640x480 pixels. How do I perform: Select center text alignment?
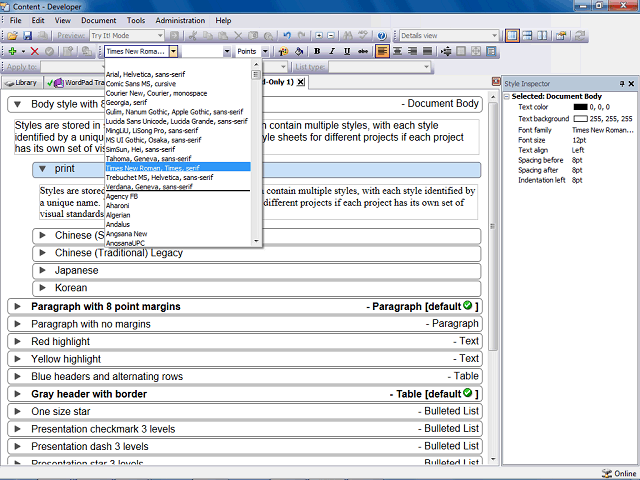pos(397,51)
